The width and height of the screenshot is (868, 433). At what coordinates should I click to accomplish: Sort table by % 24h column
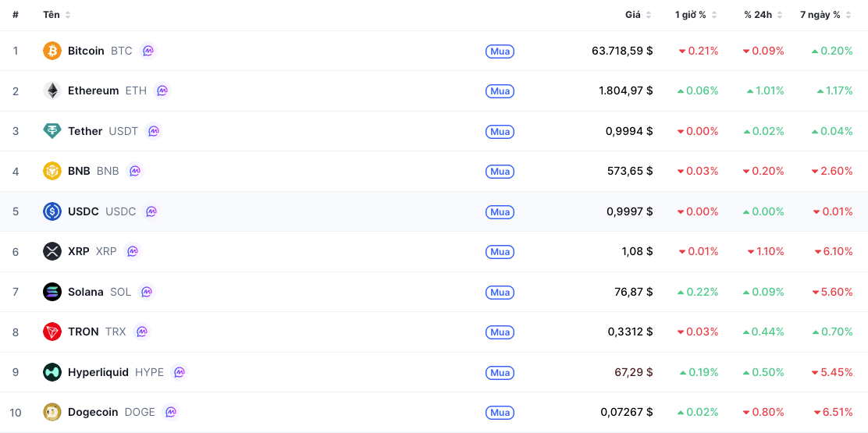click(x=763, y=15)
